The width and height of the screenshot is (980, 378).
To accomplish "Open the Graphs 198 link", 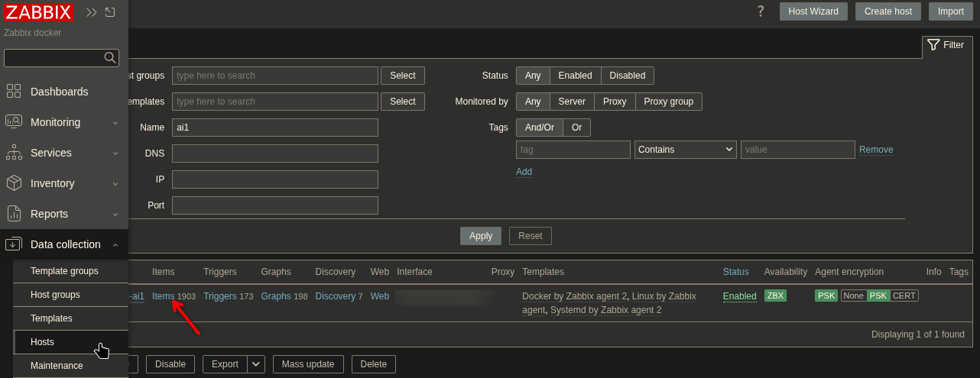I will [276, 296].
